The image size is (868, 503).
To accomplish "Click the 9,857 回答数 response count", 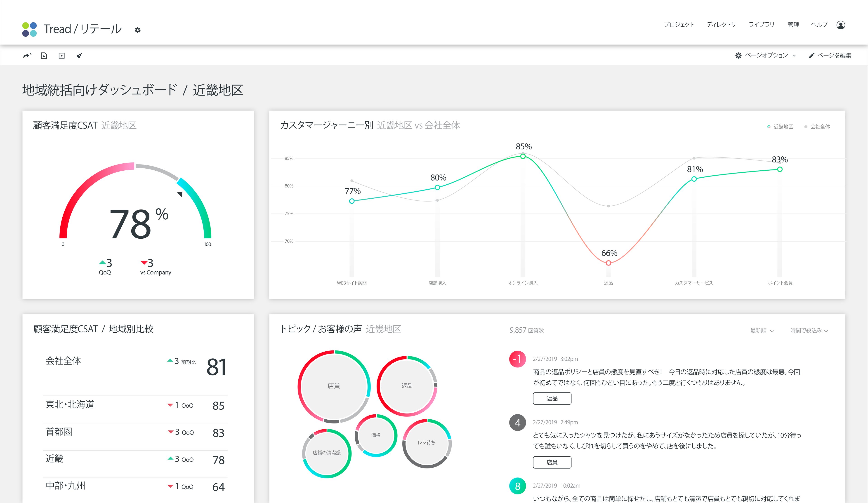I will coord(527,330).
